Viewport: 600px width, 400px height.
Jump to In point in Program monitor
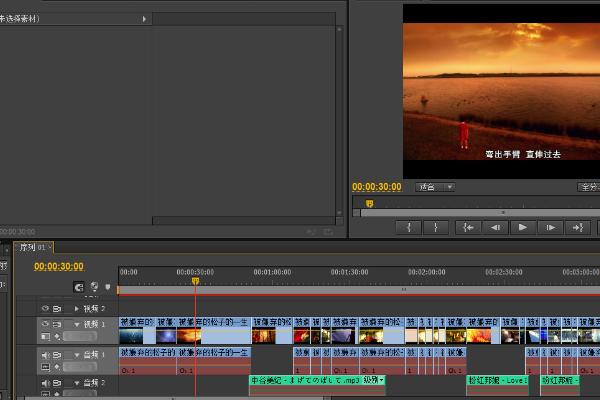tap(468, 228)
